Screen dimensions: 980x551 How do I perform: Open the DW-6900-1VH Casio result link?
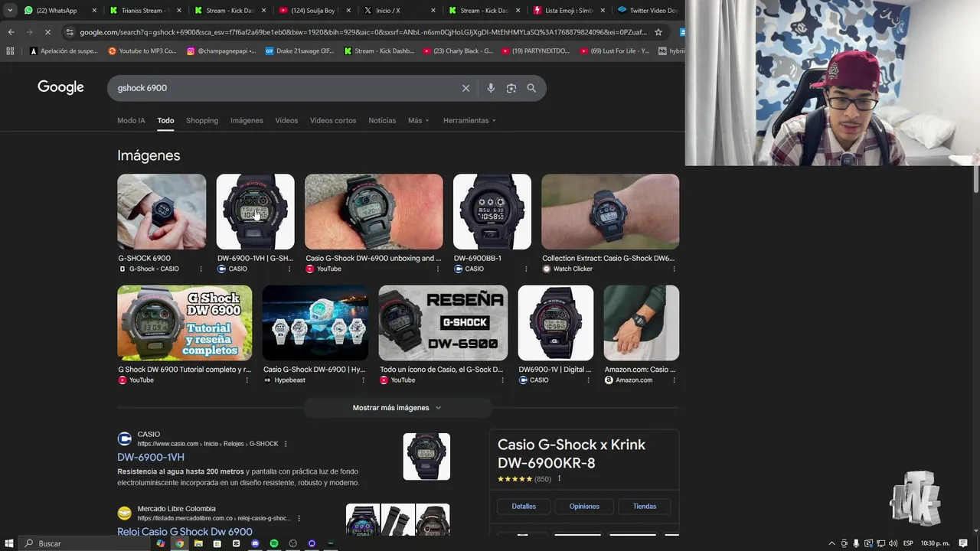[x=151, y=457]
